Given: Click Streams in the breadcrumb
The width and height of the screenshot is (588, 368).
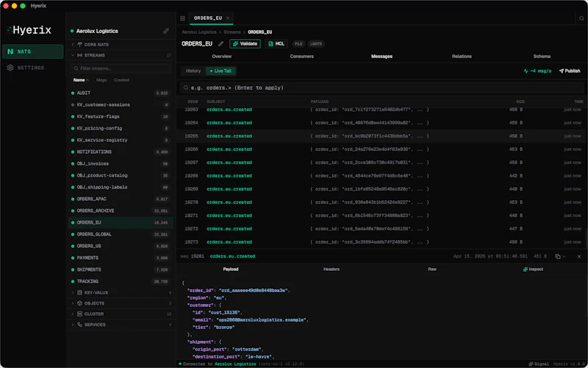Looking at the screenshot, I should point(232,32).
